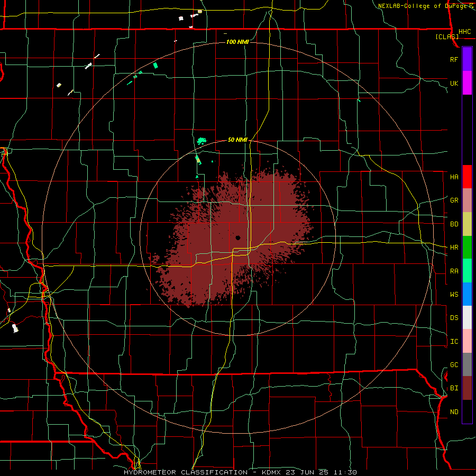This screenshot has width=476, height=476.
Task: Click the '100 NMI' range ring label
Action: coord(237,42)
